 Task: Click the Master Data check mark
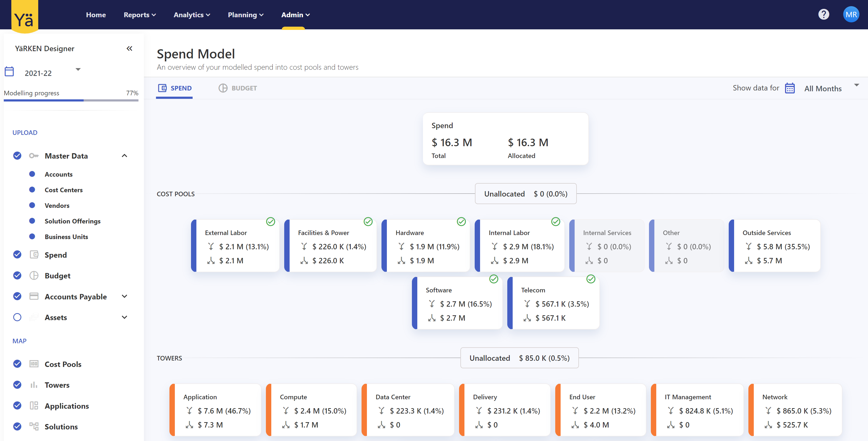tap(17, 156)
